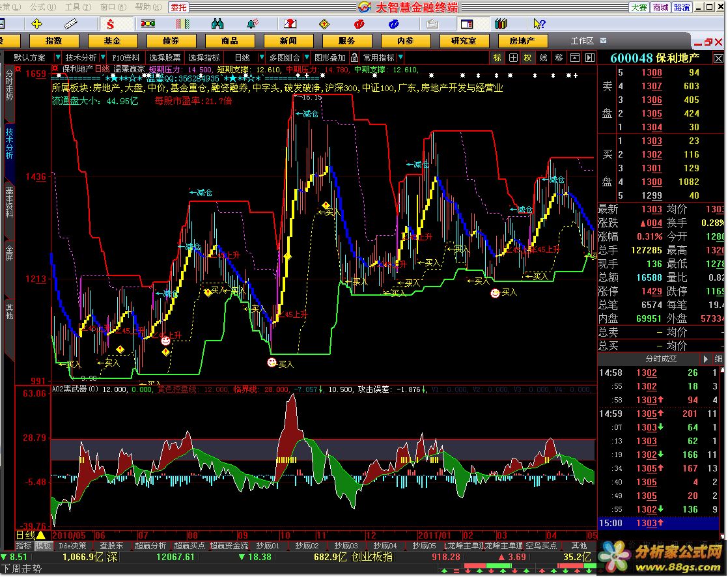This screenshot has height=577, width=728.
Task: Expand the 默认方案 dropdown arrow
Action: [57, 57]
